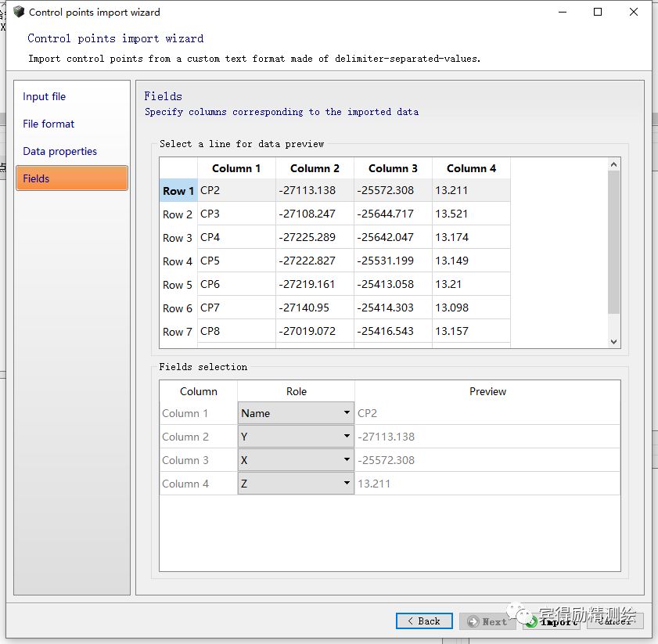The image size is (658, 644).
Task: Click the Column 1 header in preview table
Action: point(236,168)
